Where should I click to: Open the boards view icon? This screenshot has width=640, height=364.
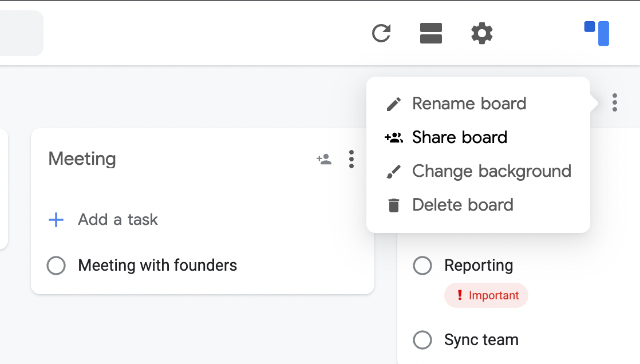431,33
